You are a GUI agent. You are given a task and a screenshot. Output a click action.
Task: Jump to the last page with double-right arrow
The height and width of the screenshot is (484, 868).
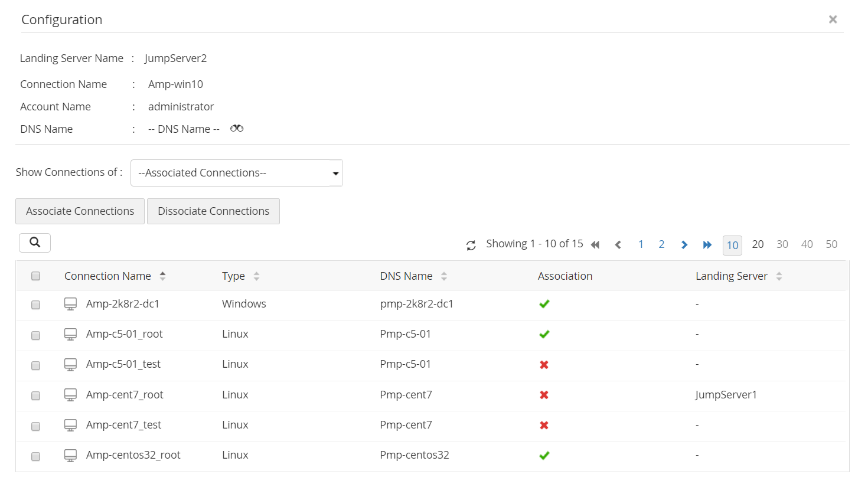pyautogui.click(x=707, y=244)
